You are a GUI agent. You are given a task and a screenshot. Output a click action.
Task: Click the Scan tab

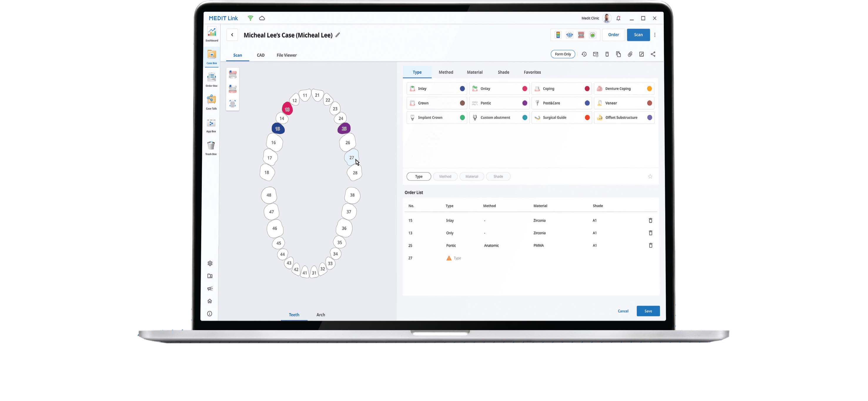point(237,55)
